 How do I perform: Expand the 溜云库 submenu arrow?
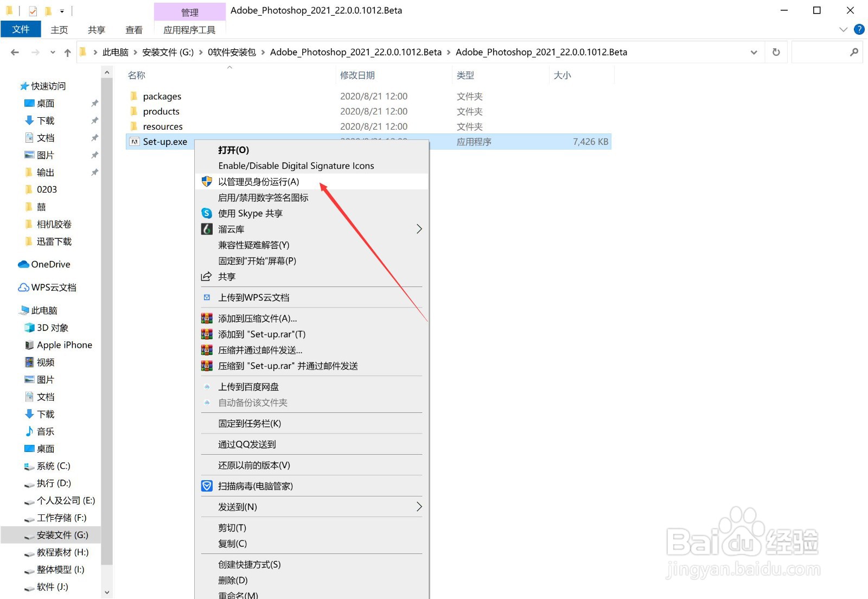tap(419, 229)
